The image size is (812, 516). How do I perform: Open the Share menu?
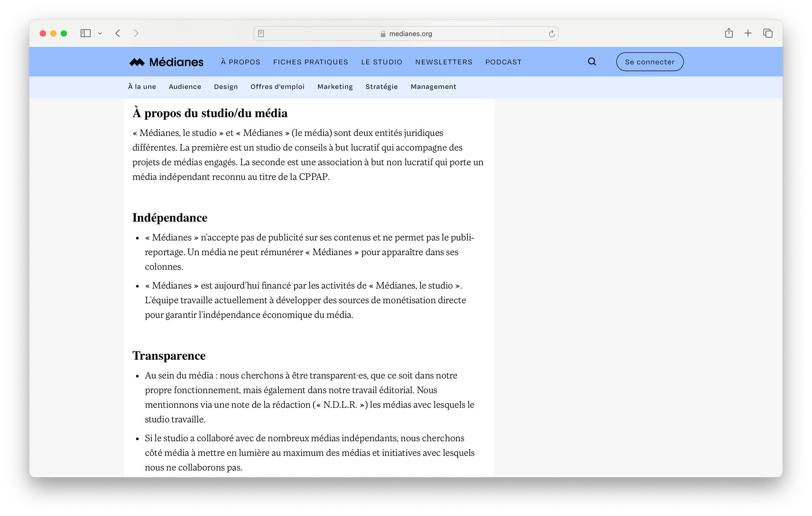[729, 33]
